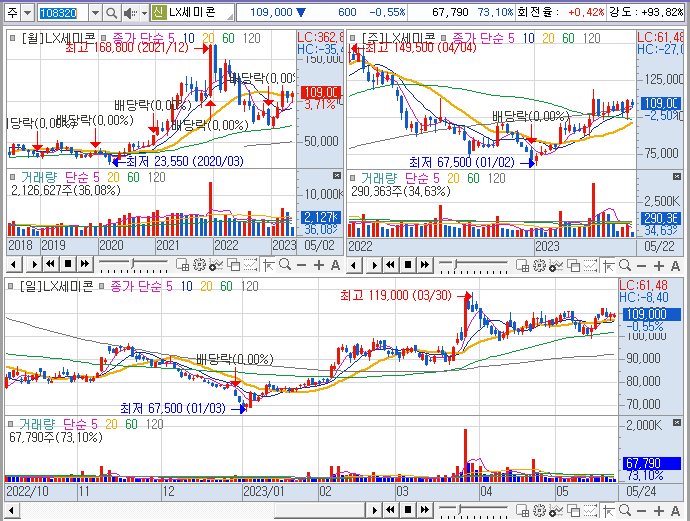Screen dimensions: 690x521
Task: Click add-indicator icon on daily chart toolbar
Action: tap(556, 510)
